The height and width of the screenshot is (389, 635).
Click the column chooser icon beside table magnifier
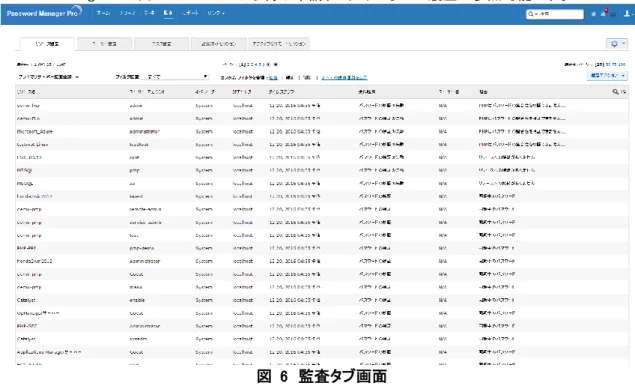624,92
